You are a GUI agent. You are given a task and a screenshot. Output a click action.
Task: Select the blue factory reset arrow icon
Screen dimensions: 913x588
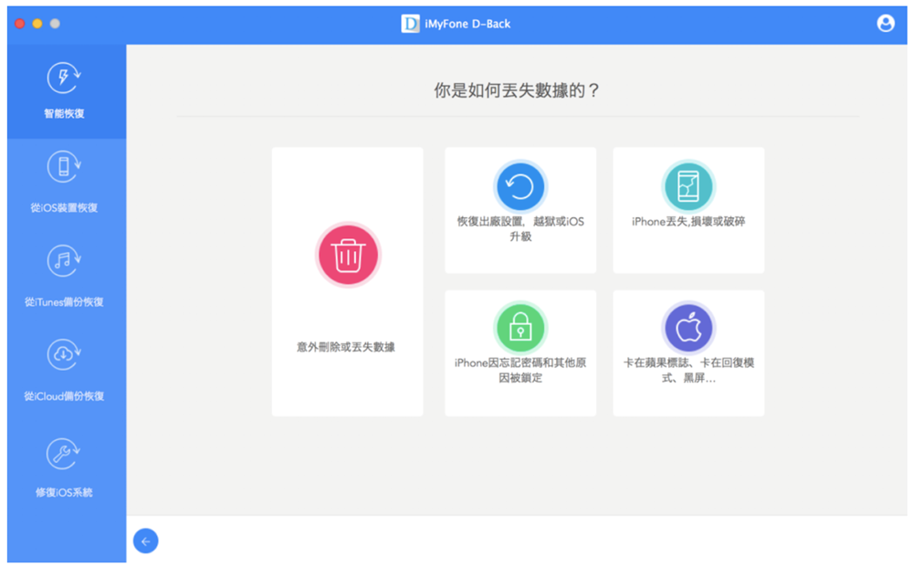click(520, 187)
